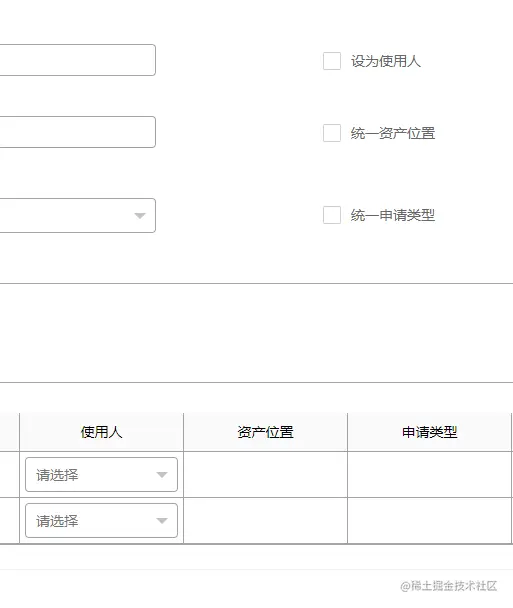Focus the second empty text input
513x608 pixels.
coord(78,132)
